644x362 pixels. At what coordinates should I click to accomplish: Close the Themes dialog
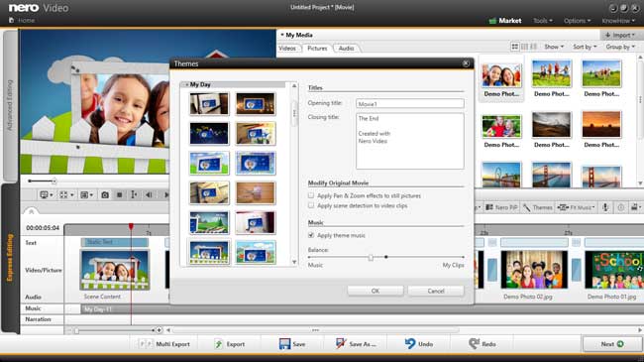[x=466, y=63]
